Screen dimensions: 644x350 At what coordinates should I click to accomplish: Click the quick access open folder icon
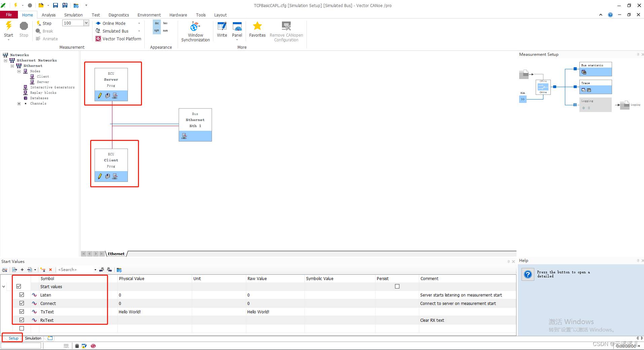(41, 5)
